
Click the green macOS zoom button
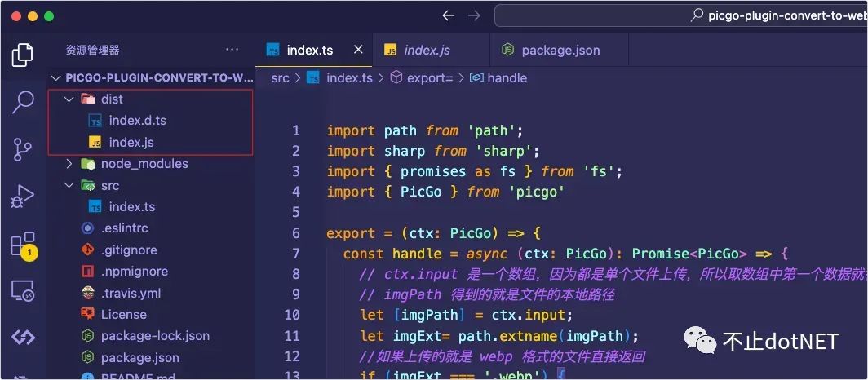49,16
